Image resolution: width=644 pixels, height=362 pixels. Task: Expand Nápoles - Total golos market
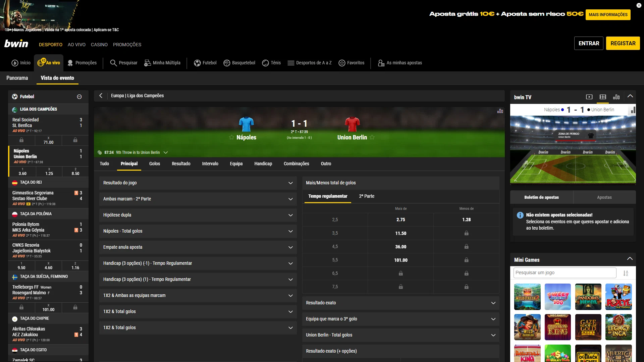pyautogui.click(x=198, y=231)
